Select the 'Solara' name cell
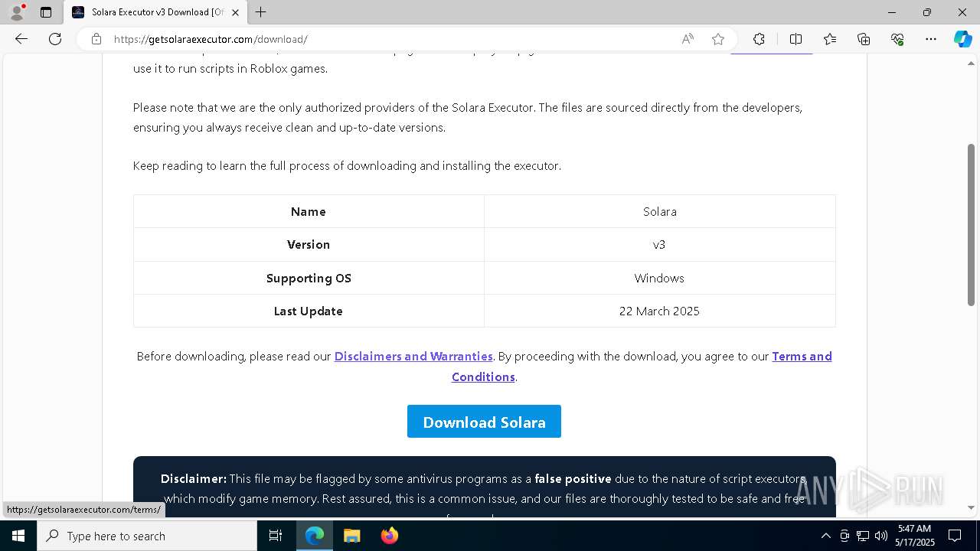This screenshot has width=980, height=551. tap(660, 211)
